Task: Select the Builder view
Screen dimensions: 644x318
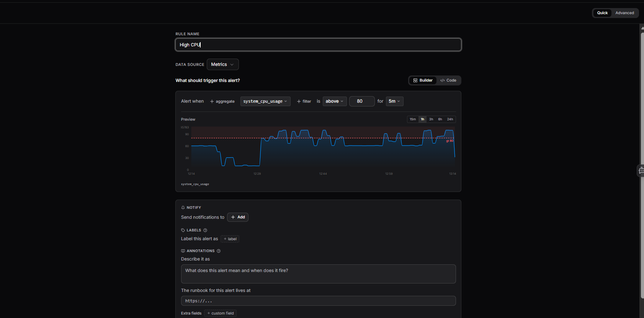Action: [x=423, y=80]
